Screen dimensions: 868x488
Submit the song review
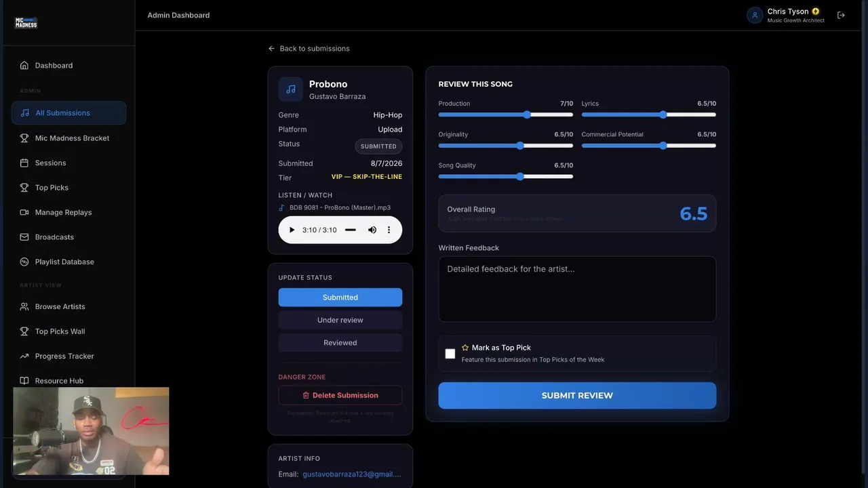tap(577, 395)
